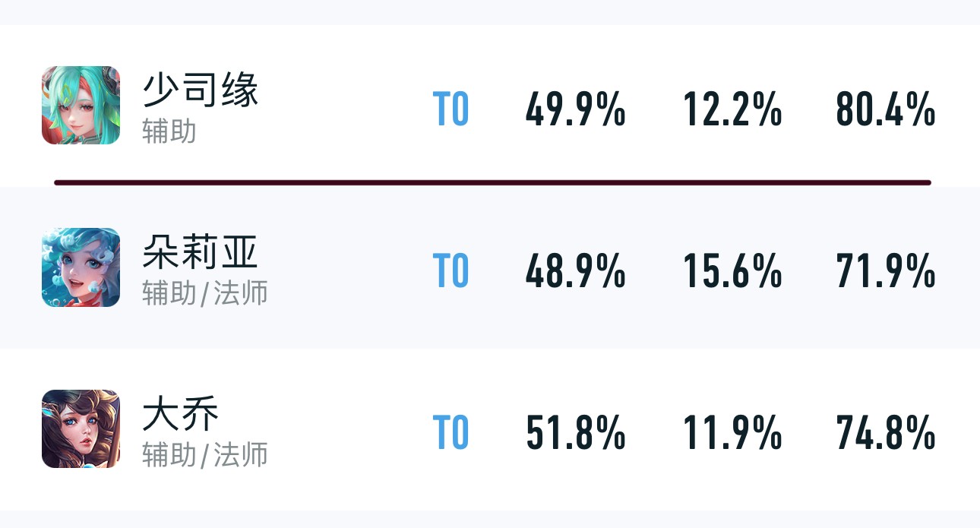Open the 大乔 hero name link
This screenshot has height=528, width=980.
pos(181,414)
